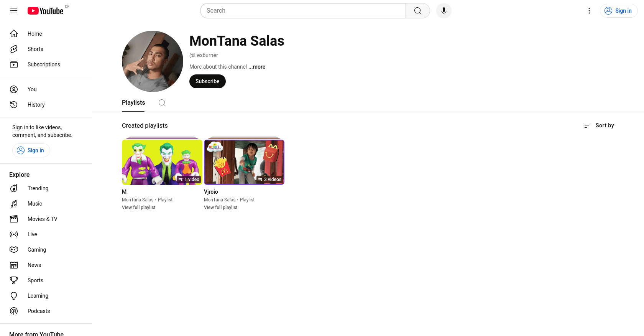
Task: Activate voice search microphone icon
Action: pos(444,11)
